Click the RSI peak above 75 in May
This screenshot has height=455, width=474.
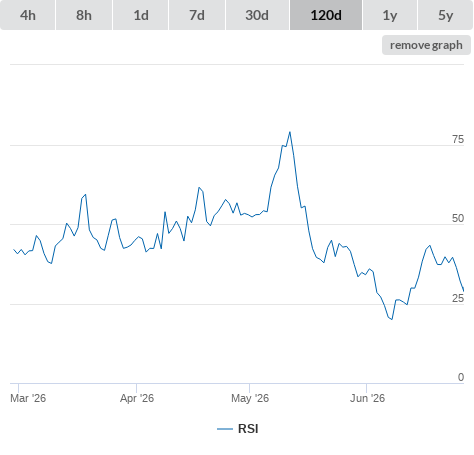[x=290, y=132]
